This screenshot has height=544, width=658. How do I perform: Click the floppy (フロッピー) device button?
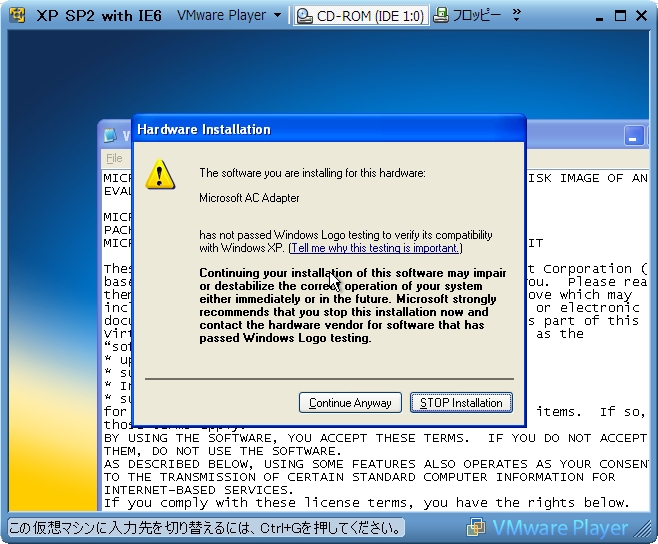[467, 16]
